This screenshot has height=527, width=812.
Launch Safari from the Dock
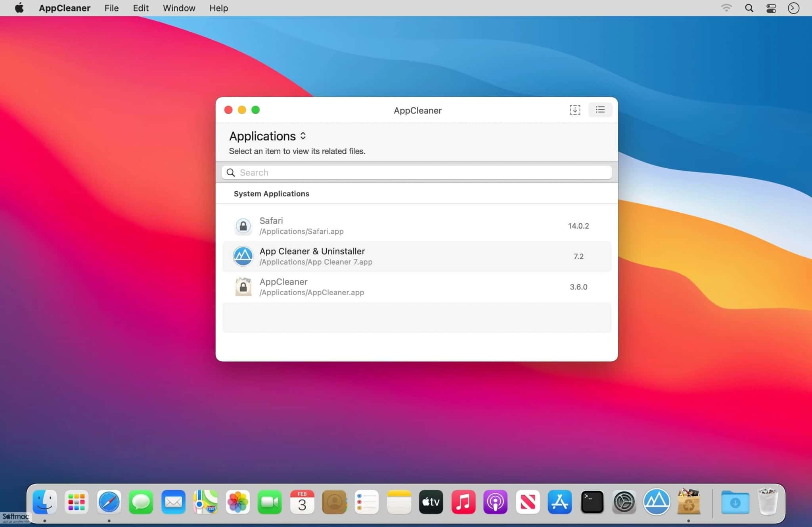(x=109, y=502)
